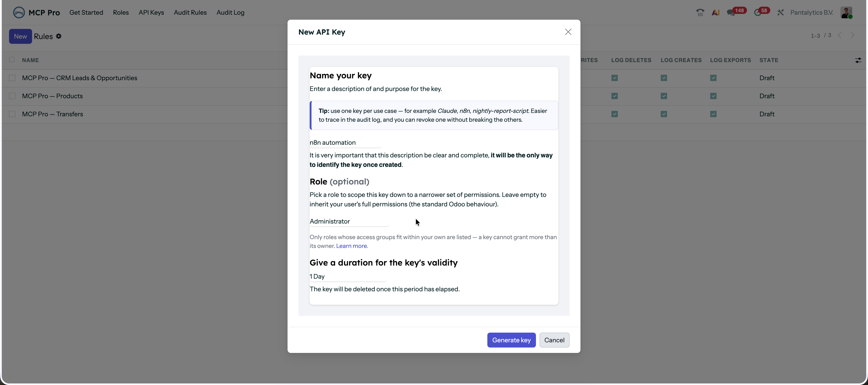Image resolution: width=868 pixels, height=385 pixels.
Task: Click Draft state in Transfers row
Action: [767, 114]
